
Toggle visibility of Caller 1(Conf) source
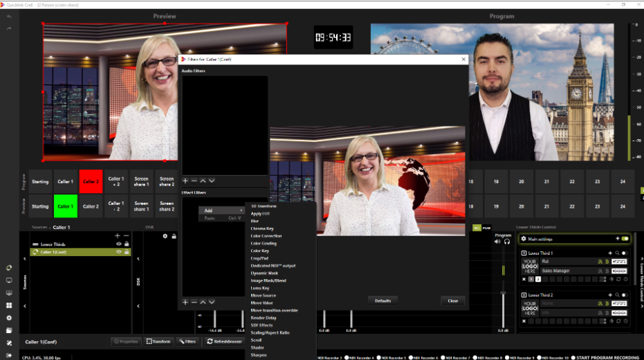pyautogui.click(x=118, y=252)
